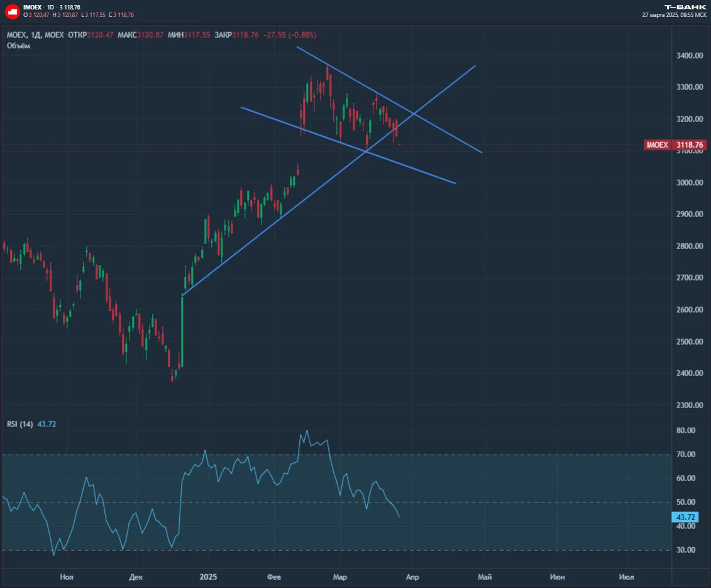The height and width of the screenshot is (588, 711).
Task: Click the 2300.00 price axis label
Action: [690, 405]
